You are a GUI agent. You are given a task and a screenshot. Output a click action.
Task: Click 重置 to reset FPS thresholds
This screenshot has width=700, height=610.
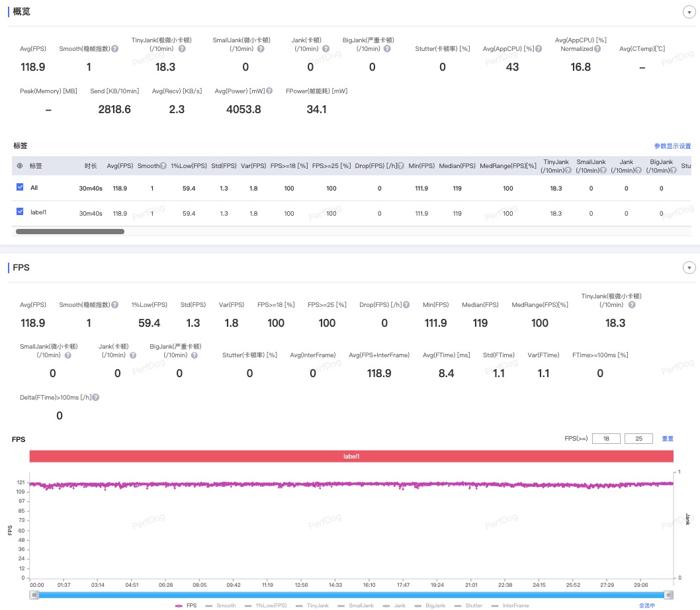[668, 439]
